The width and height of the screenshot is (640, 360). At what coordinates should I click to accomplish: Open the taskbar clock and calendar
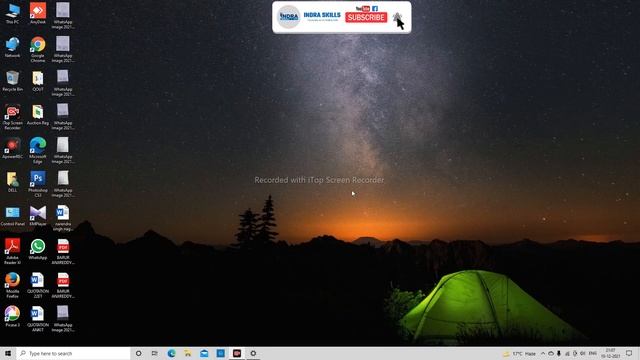coord(611,353)
